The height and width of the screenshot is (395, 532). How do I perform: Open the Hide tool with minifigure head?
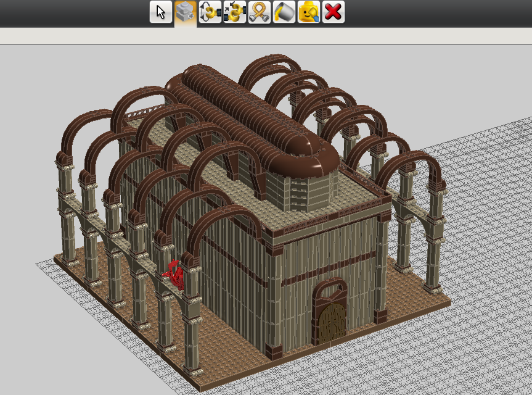point(309,12)
